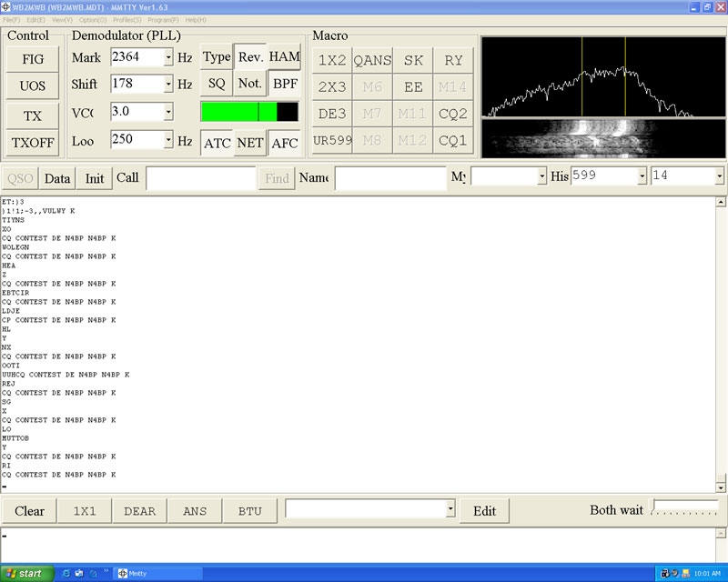Click the second system tray icon

tap(675, 573)
